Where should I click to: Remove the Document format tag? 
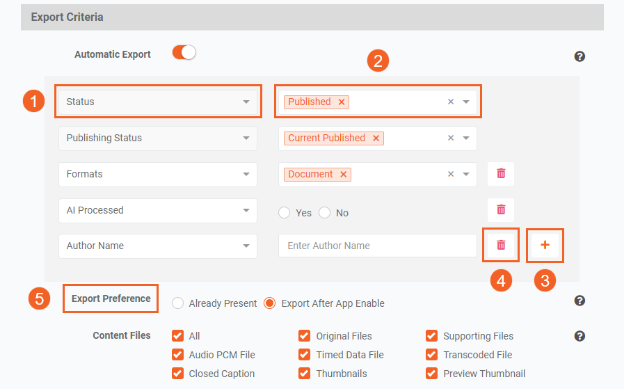tap(343, 174)
